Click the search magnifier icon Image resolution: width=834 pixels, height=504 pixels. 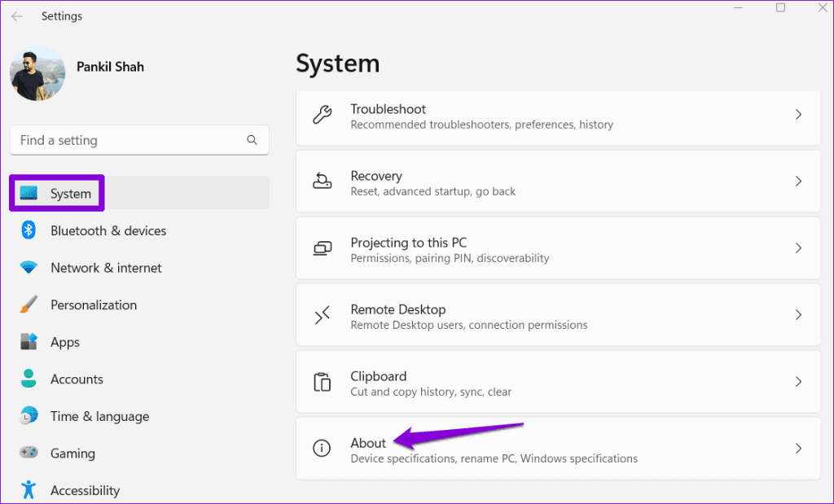click(252, 140)
